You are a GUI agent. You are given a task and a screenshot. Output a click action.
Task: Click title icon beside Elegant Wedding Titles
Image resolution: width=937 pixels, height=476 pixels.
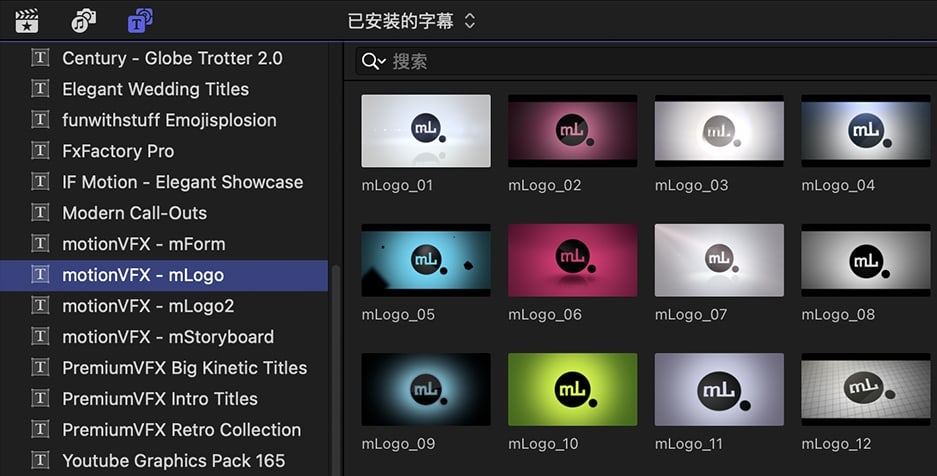click(x=40, y=88)
